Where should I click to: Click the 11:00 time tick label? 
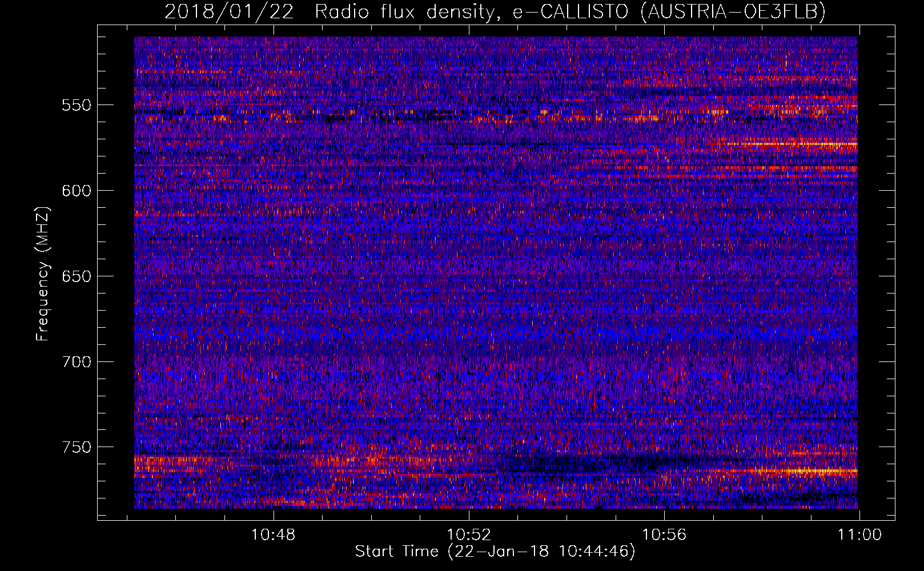pyautogui.click(x=859, y=535)
